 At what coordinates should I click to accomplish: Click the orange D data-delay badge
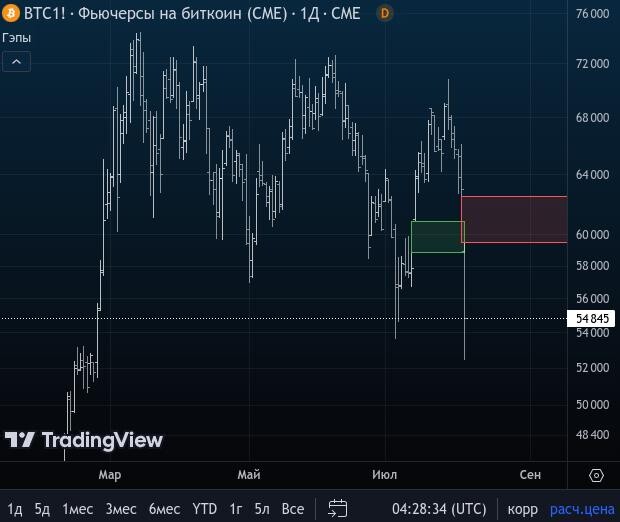384,13
